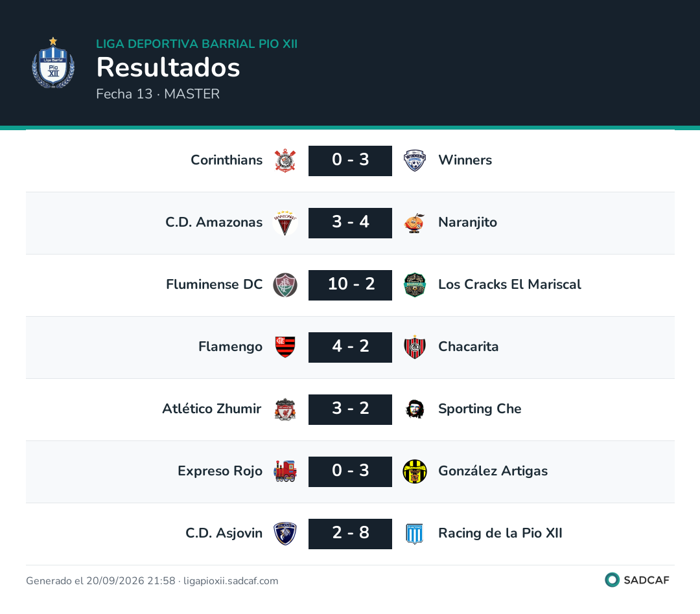
Task: Click the González Artigas yellow-black badge
Action: (x=414, y=472)
